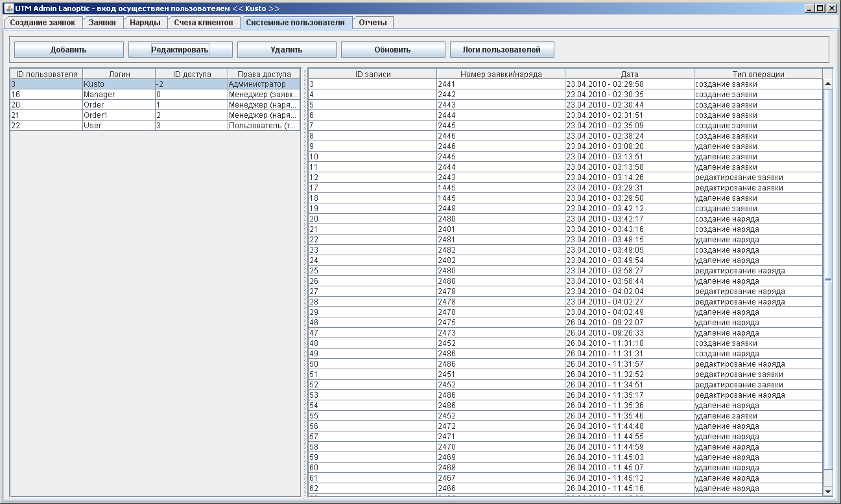Click the Администратор access rights cell
Viewport: 841px width, 504px height.
tap(264, 84)
